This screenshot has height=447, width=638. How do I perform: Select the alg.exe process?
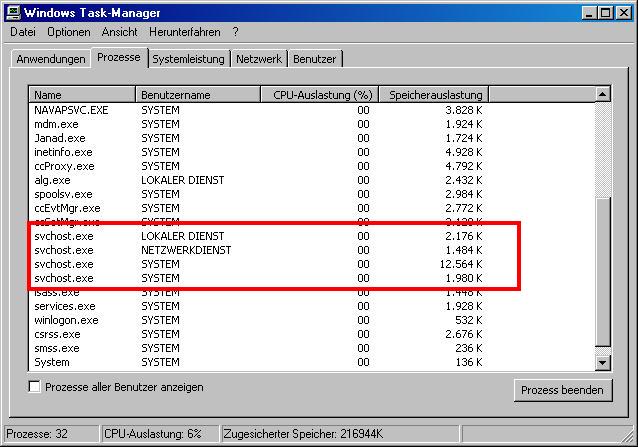click(x=259, y=180)
